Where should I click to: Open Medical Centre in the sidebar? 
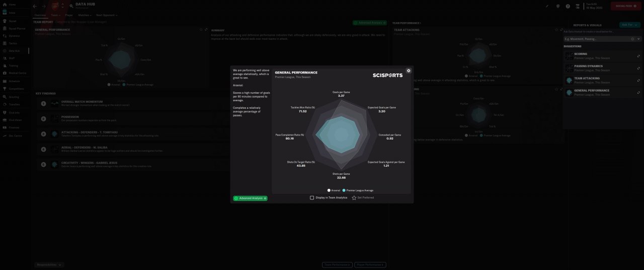click(x=14, y=73)
